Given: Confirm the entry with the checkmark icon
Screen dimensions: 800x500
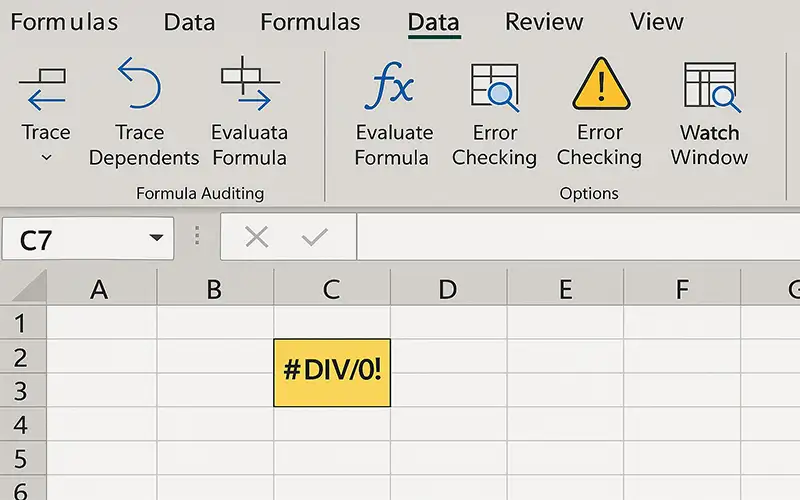Looking at the screenshot, I should [x=314, y=237].
